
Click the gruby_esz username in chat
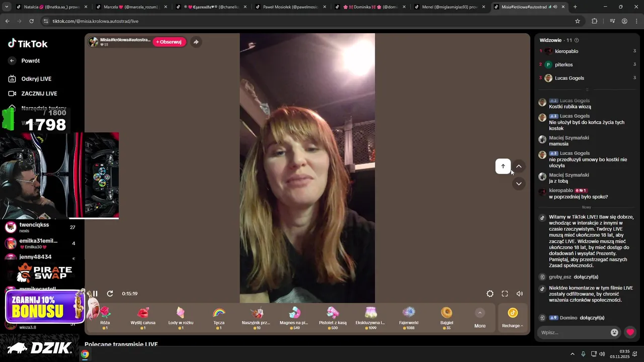(560, 277)
